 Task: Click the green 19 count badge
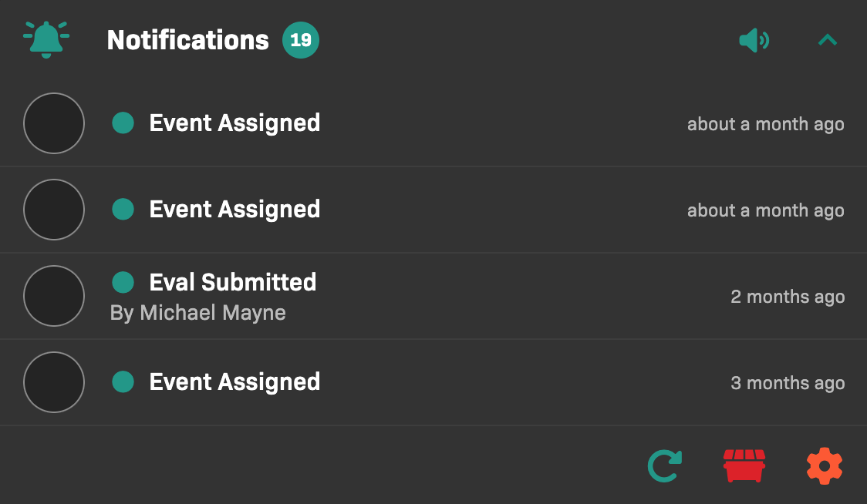[x=301, y=40]
